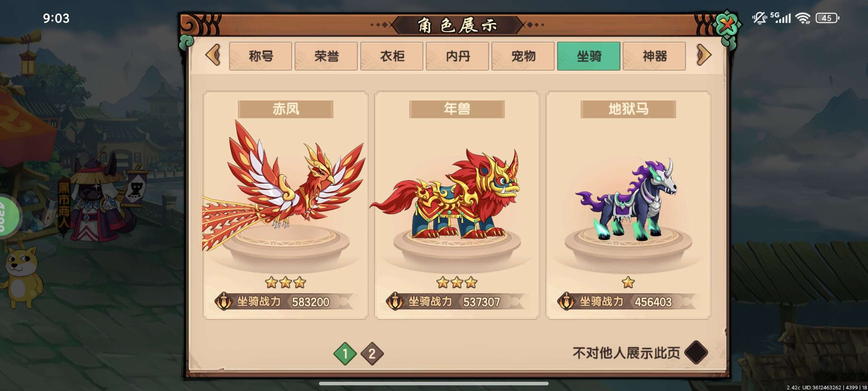This screenshot has width=868, height=391.
Task: Close the 角色展示 panel with the red X
Action: [727, 24]
